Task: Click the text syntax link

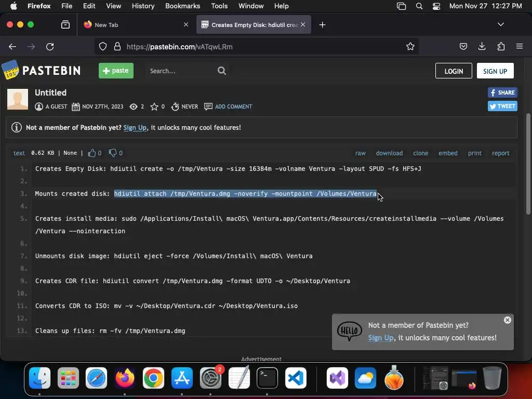Action: (x=19, y=153)
